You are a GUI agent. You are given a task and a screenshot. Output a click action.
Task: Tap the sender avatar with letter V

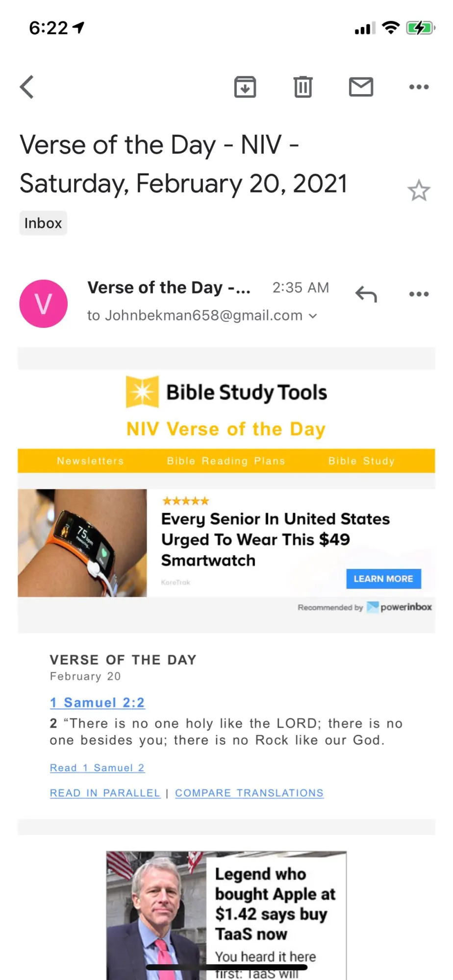click(43, 304)
